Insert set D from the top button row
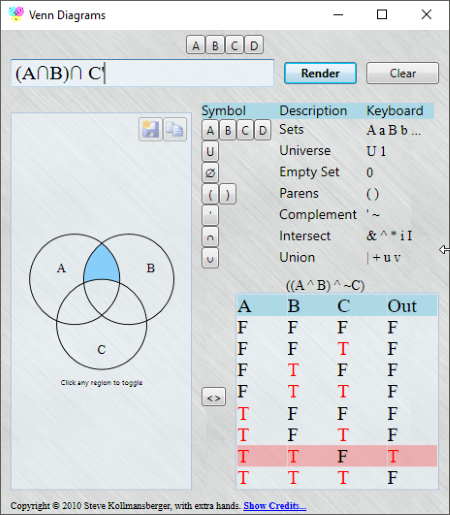This screenshot has height=515, width=450. click(254, 45)
